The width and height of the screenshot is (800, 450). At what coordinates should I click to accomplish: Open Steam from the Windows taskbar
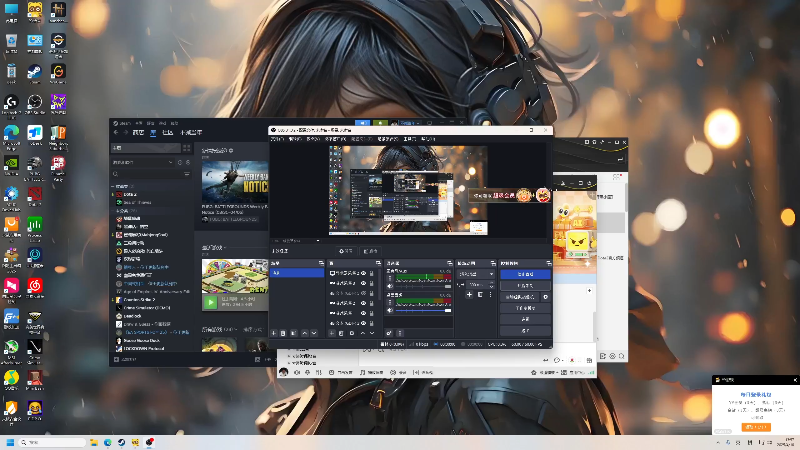pos(121,442)
